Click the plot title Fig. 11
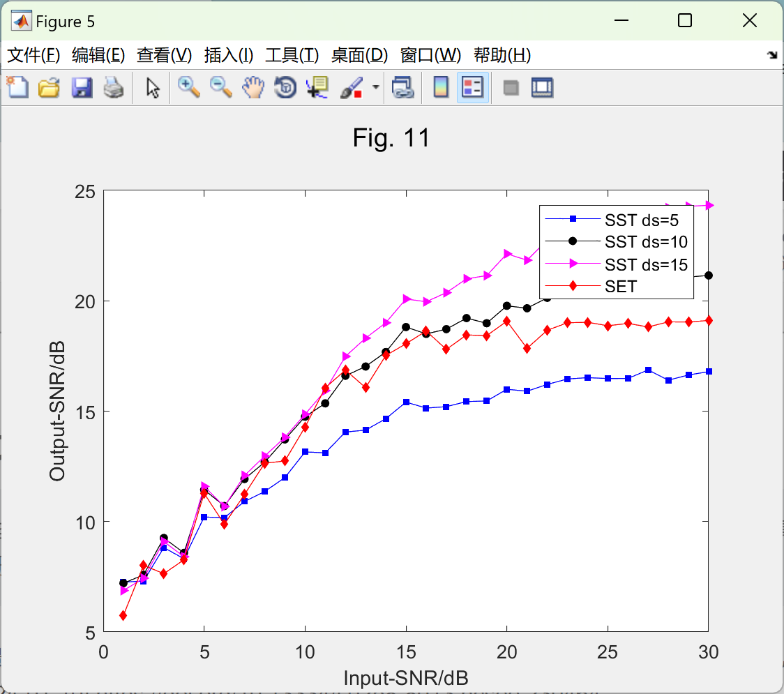The image size is (784, 694). tap(391, 137)
